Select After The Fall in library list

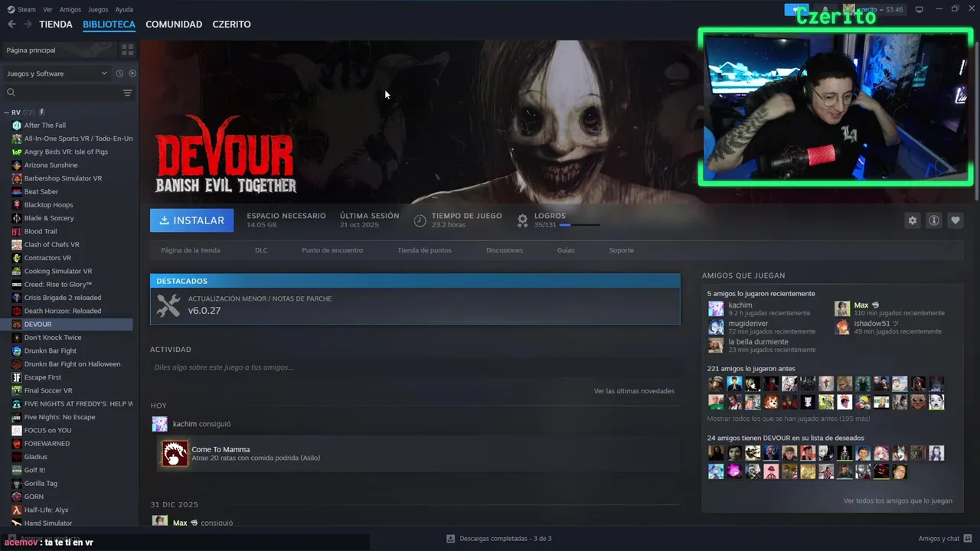pos(45,126)
